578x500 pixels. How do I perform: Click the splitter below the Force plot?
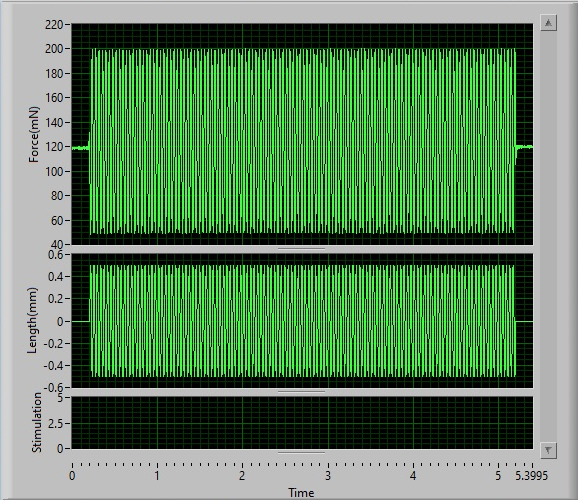click(301, 249)
